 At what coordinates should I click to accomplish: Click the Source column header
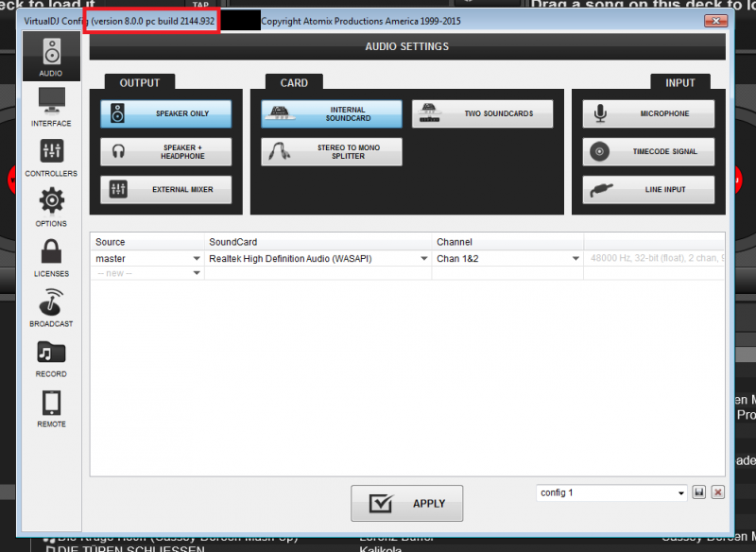click(147, 242)
